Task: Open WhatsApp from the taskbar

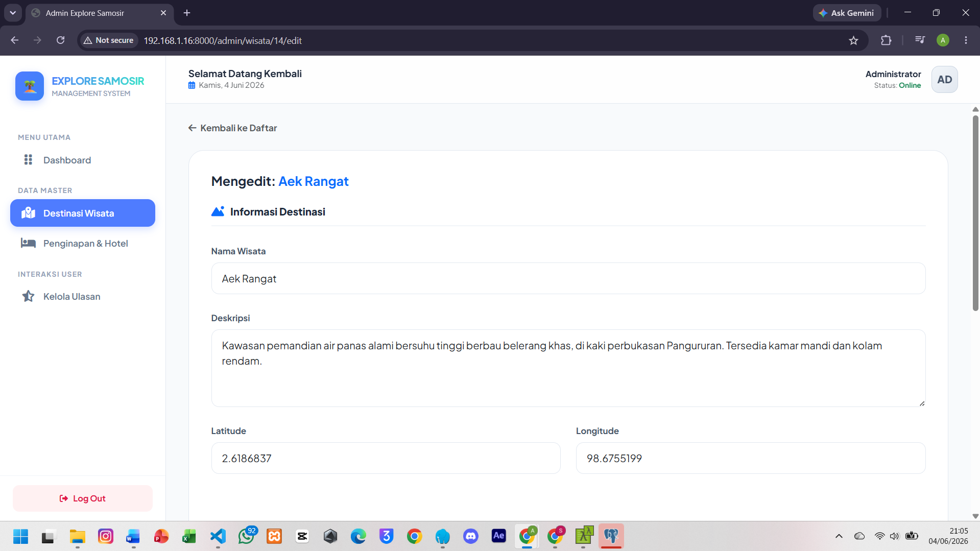Action: 246,536
